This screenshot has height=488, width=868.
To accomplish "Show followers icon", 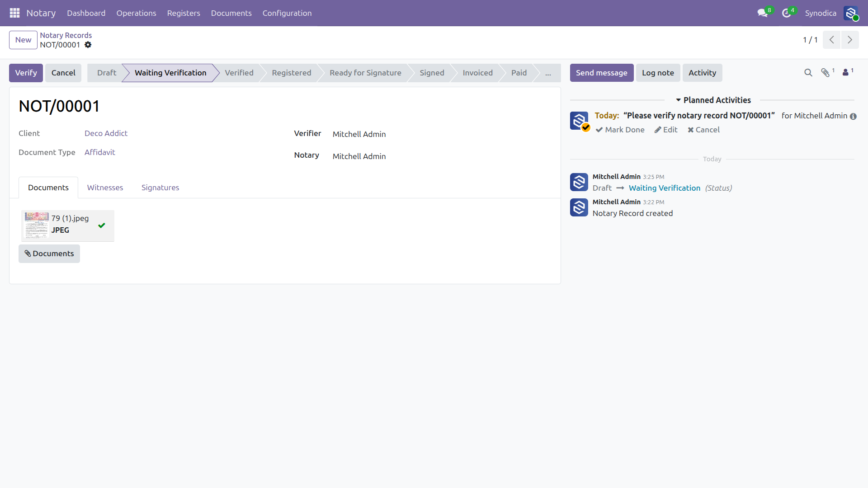I will [845, 72].
